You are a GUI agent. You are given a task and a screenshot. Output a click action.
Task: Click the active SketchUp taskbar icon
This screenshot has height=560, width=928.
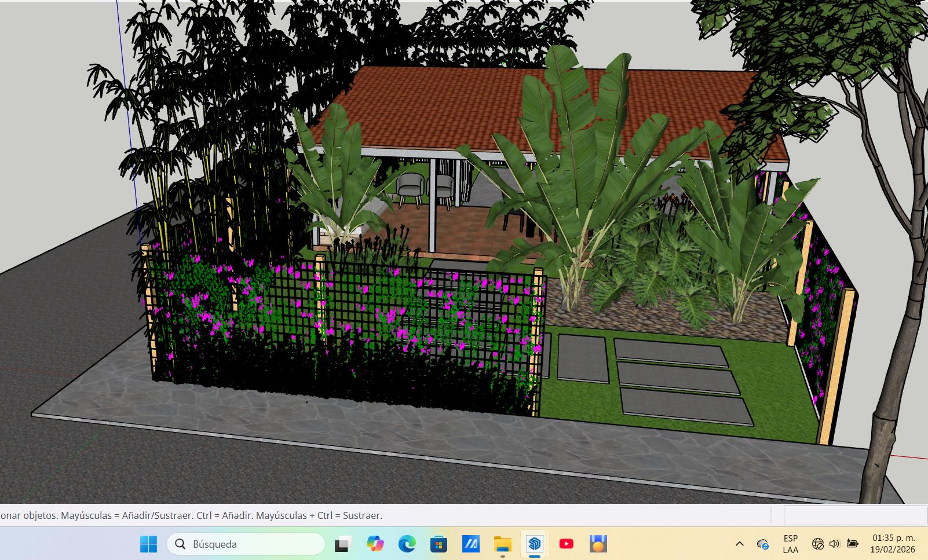pyautogui.click(x=534, y=544)
